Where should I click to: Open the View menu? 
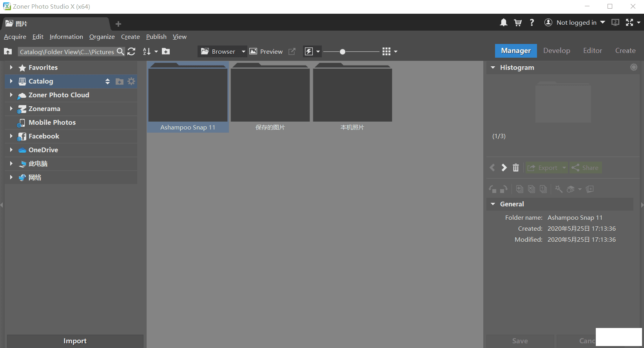click(180, 37)
